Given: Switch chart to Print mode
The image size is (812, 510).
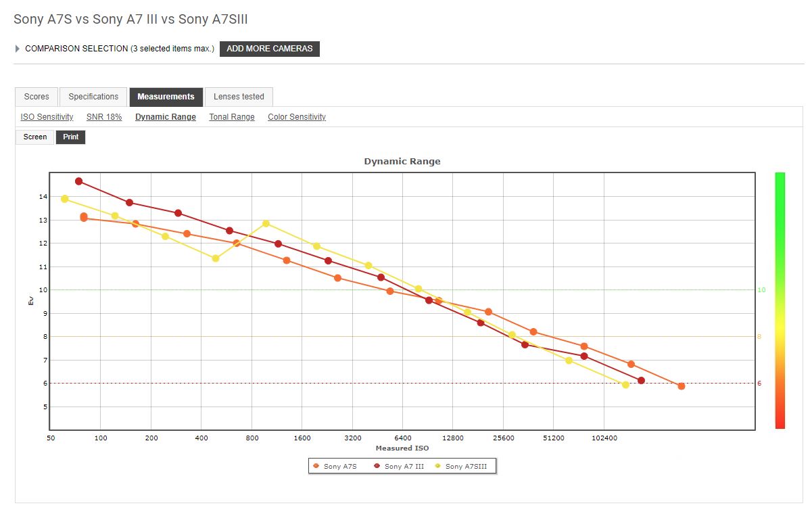Looking at the screenshot, I should point(71,137).
